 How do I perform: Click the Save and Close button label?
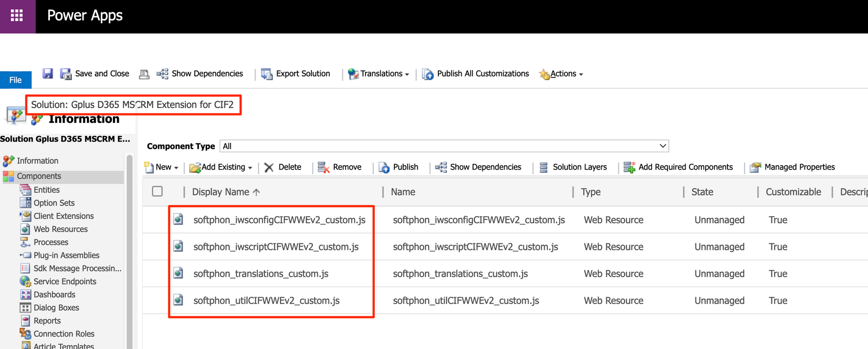(102, 74)
